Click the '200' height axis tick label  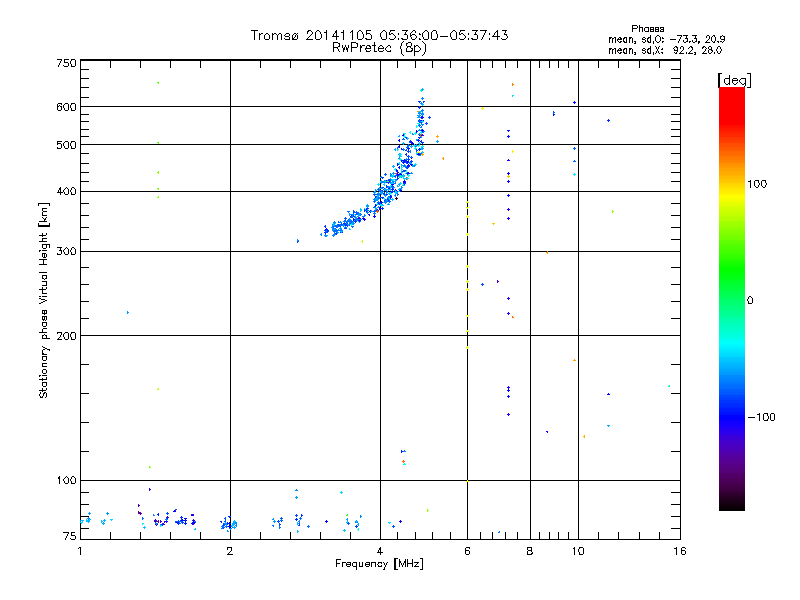coord(66,336)
